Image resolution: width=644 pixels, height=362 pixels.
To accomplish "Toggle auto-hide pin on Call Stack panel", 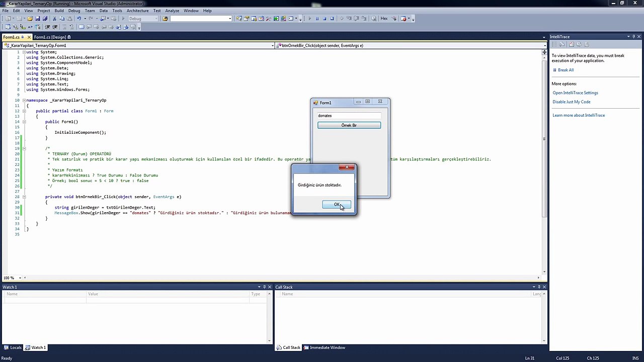I will point(538,287).
